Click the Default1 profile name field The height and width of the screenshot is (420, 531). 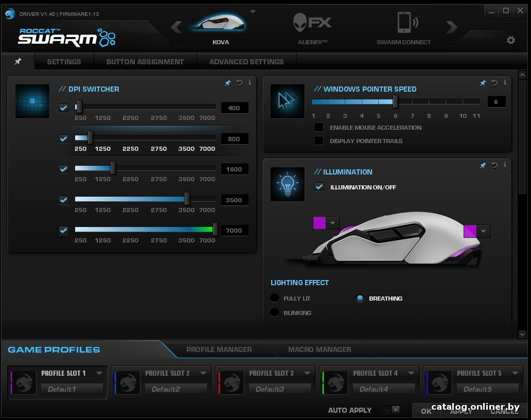click(72, 389)
